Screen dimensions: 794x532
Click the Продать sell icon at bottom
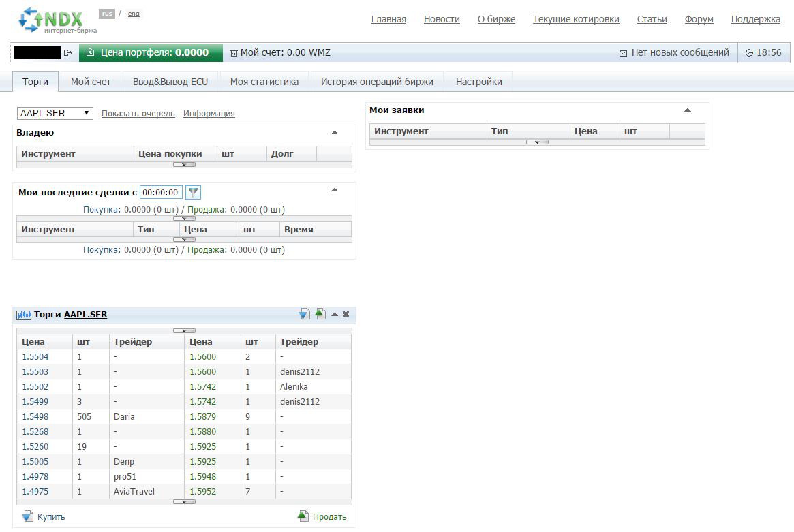303,516
